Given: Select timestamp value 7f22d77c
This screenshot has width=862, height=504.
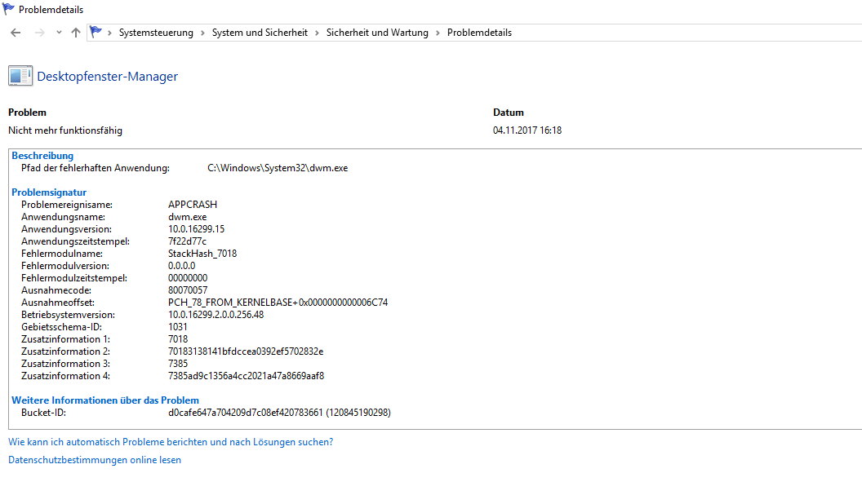Looking at the screenshot, I should [x=188, y=241].
